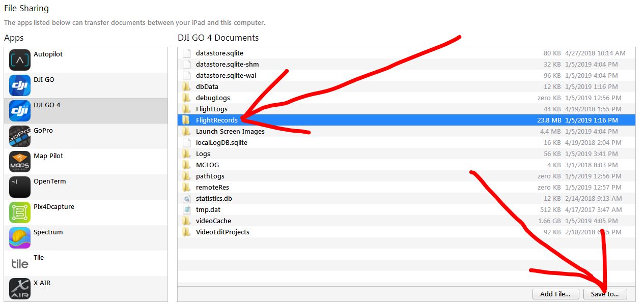Screen dimensions: 644x306
Task: Select the MCLOG folder icon
Action: (x=186, y=165)
